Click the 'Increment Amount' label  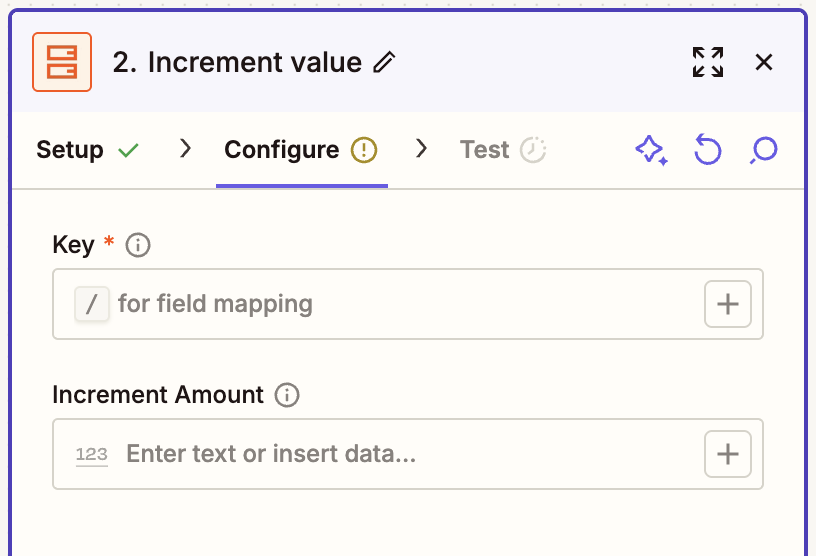click(x=158, y=395)
